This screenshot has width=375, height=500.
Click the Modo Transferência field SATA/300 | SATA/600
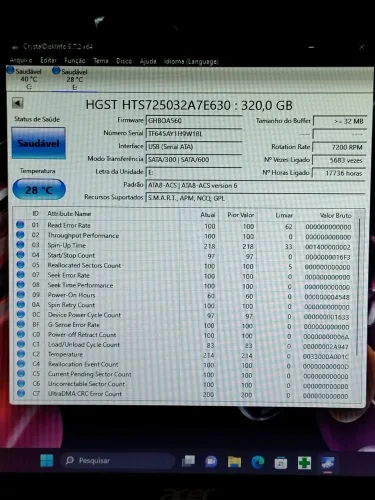click(194, 160)
